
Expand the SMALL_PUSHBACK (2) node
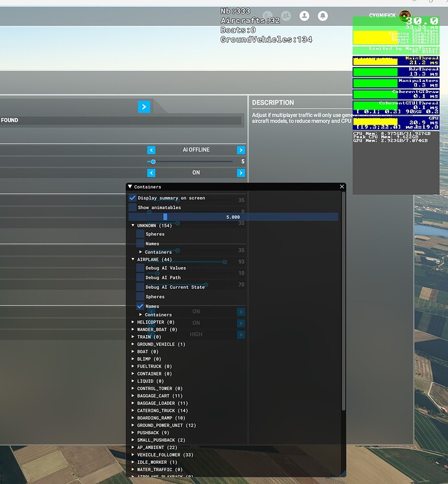coord(133,440)
